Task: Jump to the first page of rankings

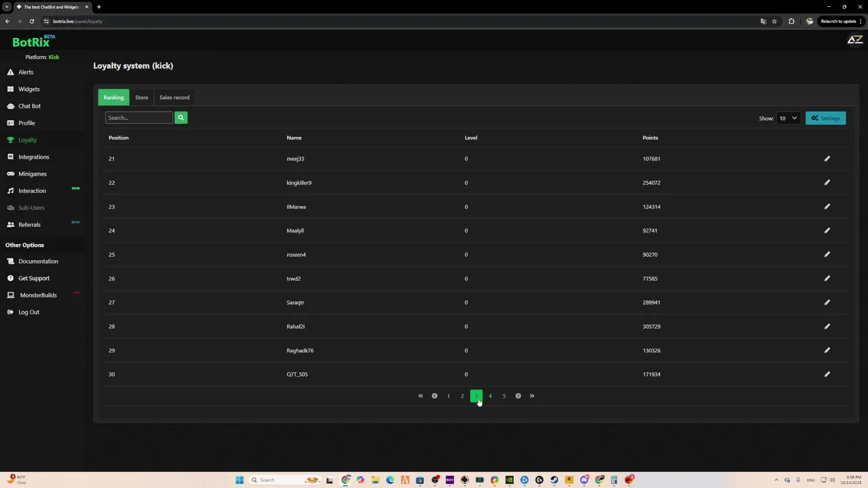Action: (x=420, y=396)
